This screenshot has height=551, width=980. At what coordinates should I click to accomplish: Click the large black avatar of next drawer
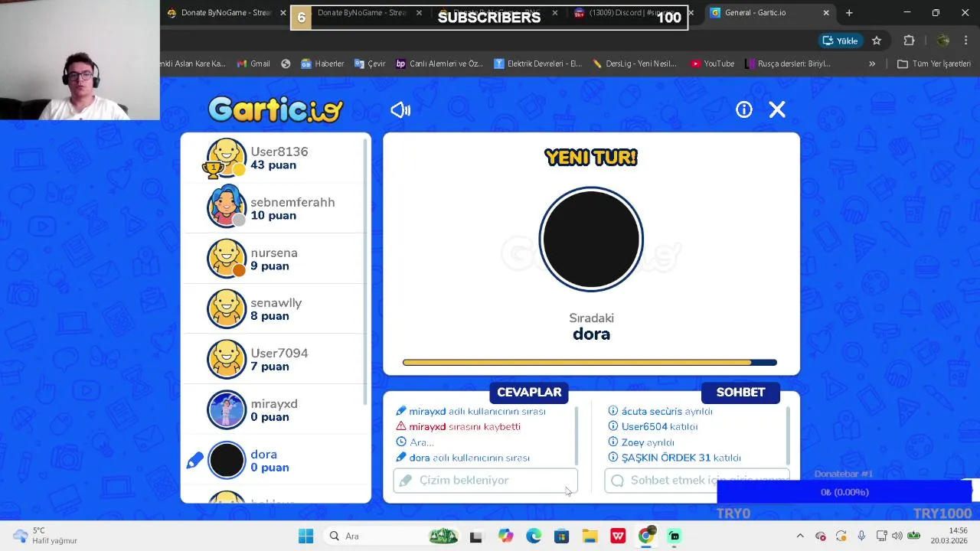(591, 240)
